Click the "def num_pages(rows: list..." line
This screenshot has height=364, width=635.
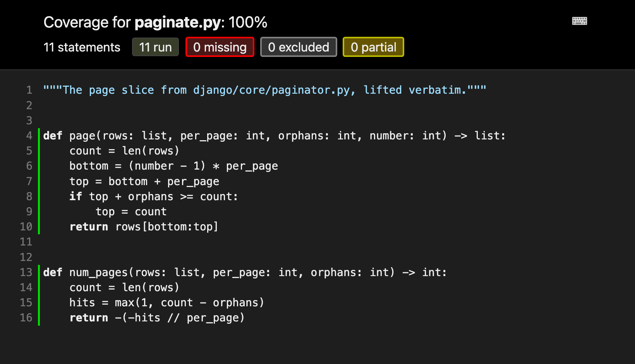(x=245, y=272)
